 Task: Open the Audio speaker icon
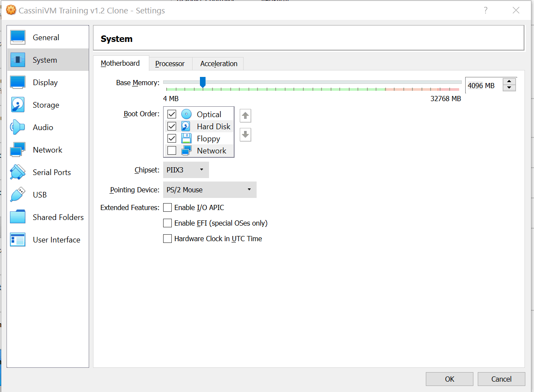pos(18,127)
